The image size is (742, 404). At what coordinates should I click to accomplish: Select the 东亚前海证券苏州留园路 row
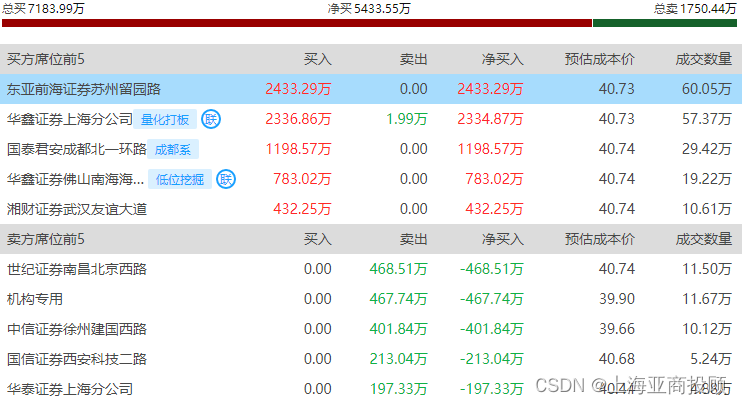(x=371, y=89)
